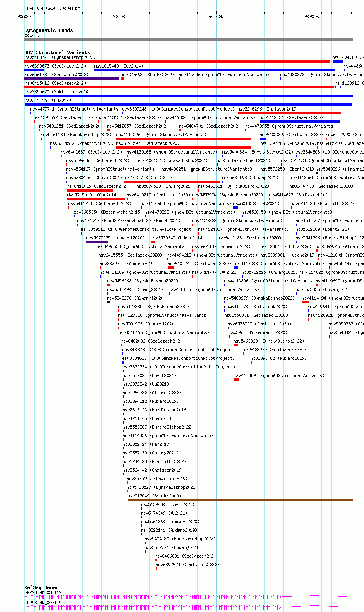
Task: Select the nsv6412531 (Sedlazeck2020) blue bar
Action: click(300, 122)
